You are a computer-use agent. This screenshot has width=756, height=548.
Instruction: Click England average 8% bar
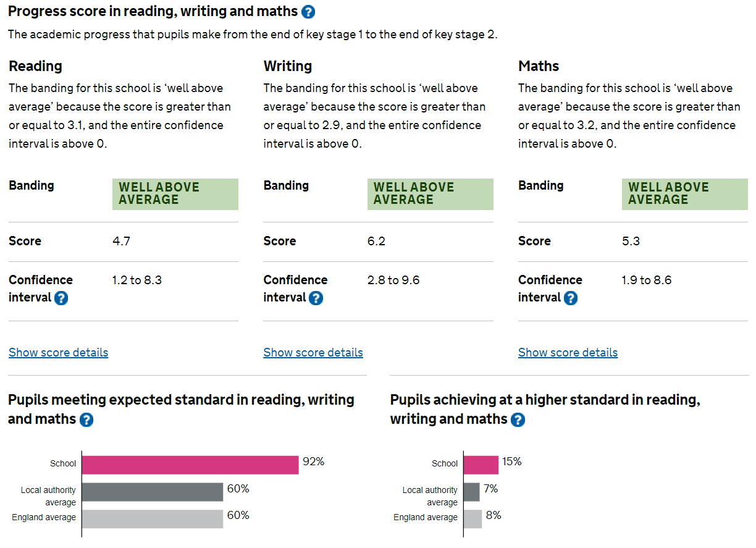tap(472, 518)
